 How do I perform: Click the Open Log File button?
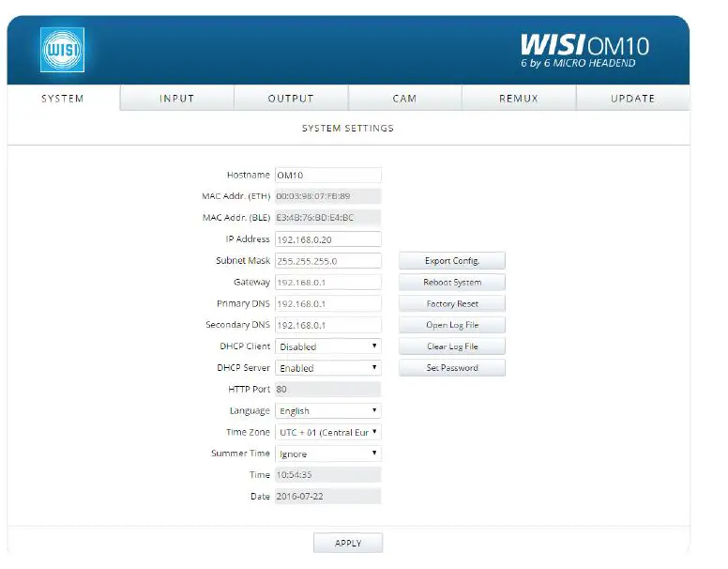tap(452, 325)
